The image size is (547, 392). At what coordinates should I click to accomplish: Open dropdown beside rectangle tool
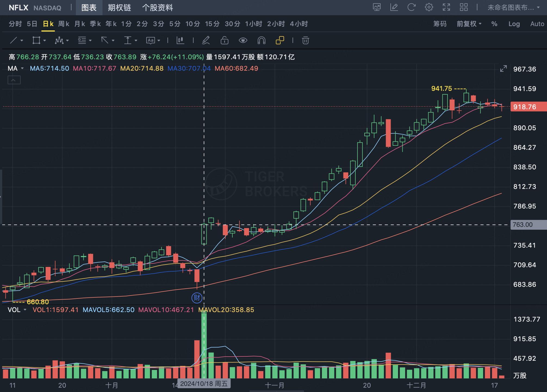pos(45,41)
